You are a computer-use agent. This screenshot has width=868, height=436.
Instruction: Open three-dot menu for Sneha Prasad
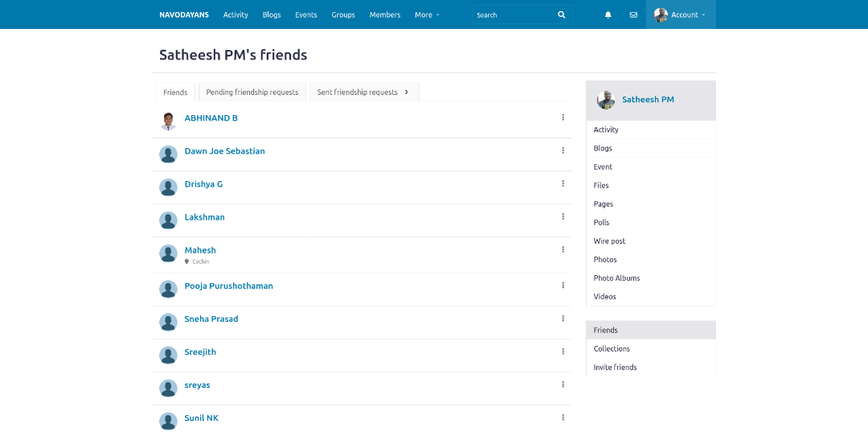point(563,319)
